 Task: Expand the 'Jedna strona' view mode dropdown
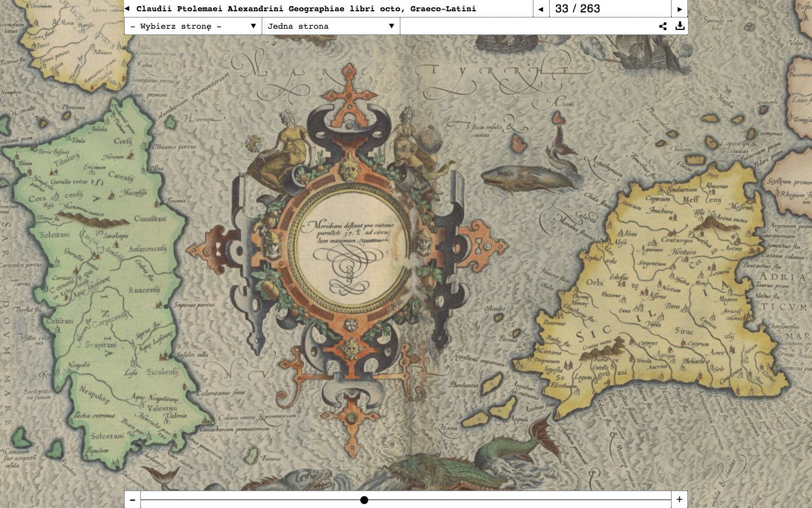pyautogui.click(x=330, y=26)
